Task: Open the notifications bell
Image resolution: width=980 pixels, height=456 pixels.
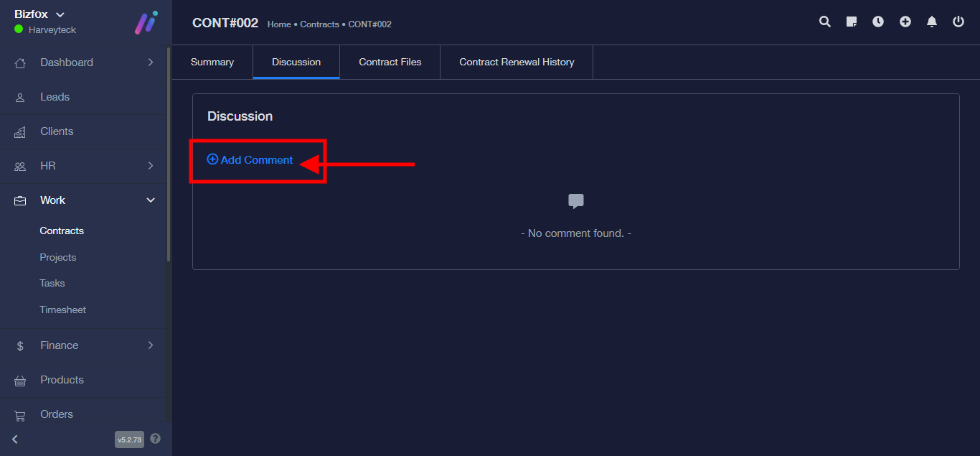Action: click(932, 22)
